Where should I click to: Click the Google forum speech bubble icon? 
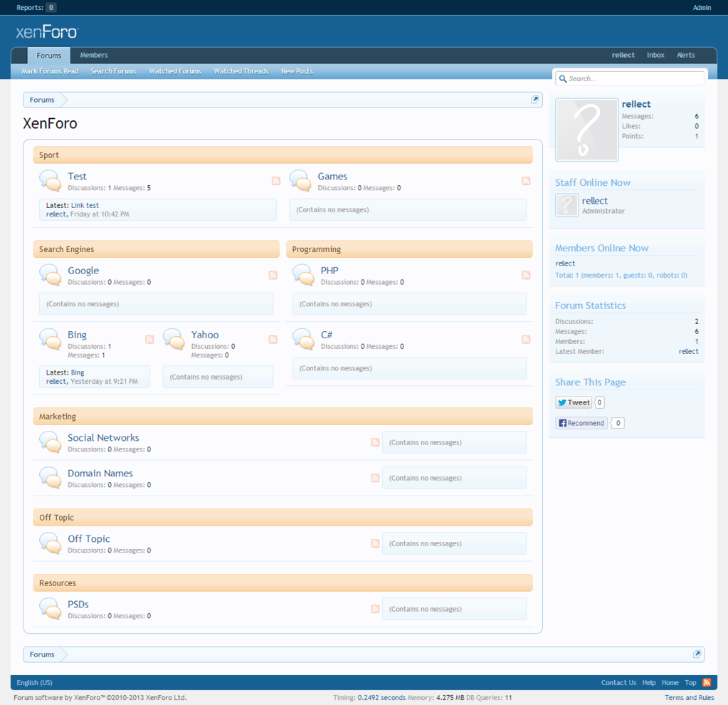point(51,275)
